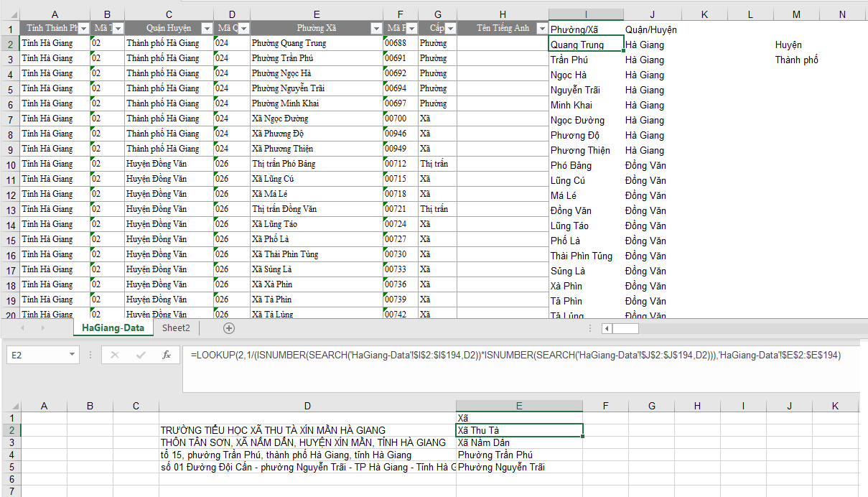The image size is (868, 497).
Task: Click the previous sheet tab scroll arrow
Action: [22, 328]
